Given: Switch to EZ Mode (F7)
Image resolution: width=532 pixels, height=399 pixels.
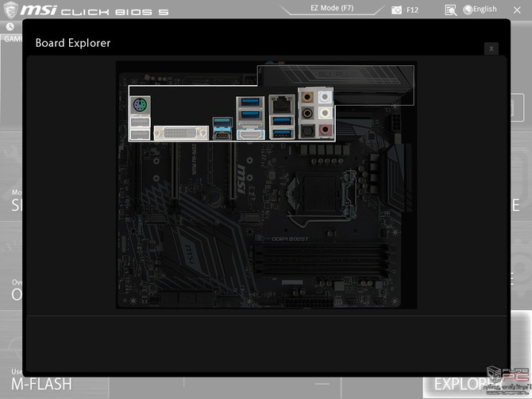Looking at the screenshot, I should click(x=332, y=8).
